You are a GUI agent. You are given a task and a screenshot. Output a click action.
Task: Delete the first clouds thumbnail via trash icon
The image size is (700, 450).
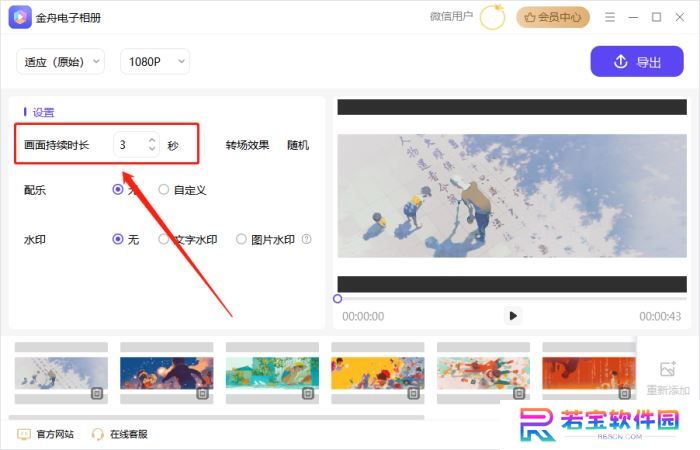pyautogui.click(x=97, y=393)
